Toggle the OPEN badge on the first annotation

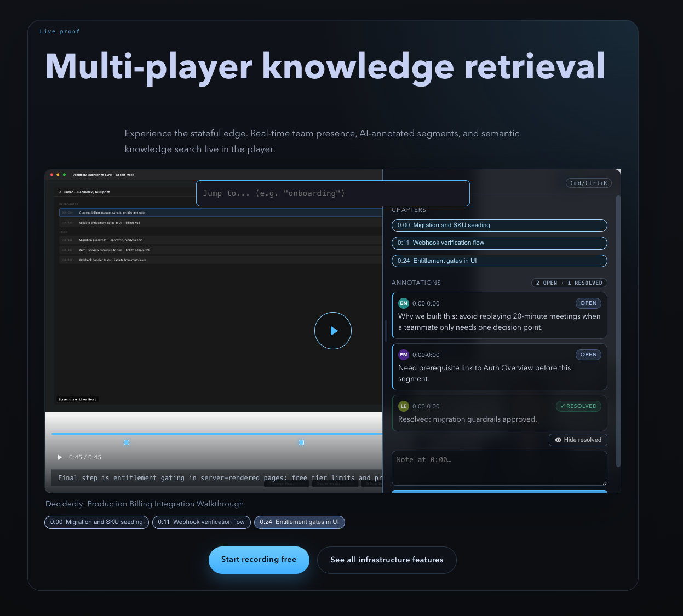(588, 303)
